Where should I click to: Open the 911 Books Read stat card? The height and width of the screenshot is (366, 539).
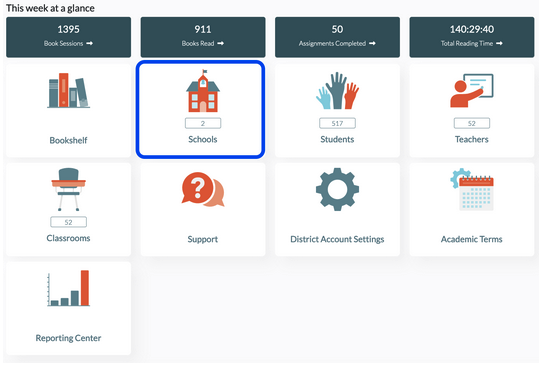tap(203, 37)
